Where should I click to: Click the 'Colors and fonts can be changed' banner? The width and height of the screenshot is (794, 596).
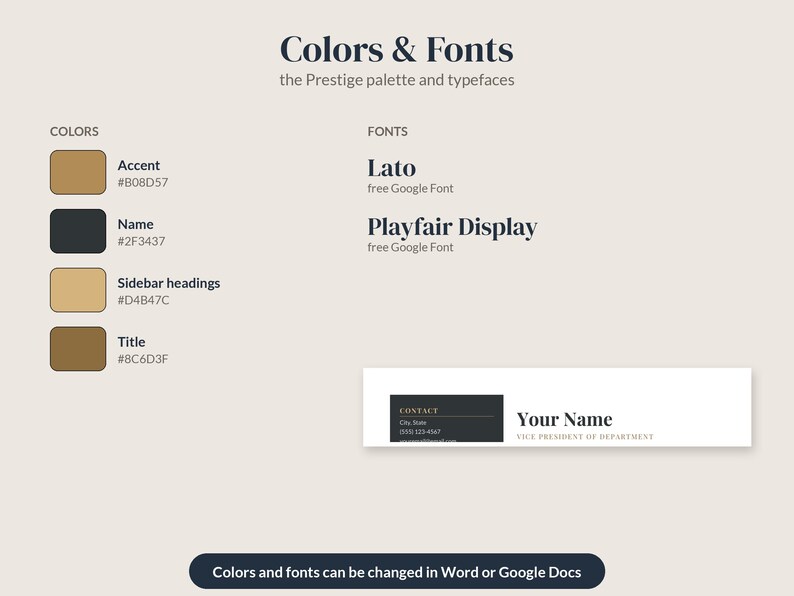click(x=397, y=571)
